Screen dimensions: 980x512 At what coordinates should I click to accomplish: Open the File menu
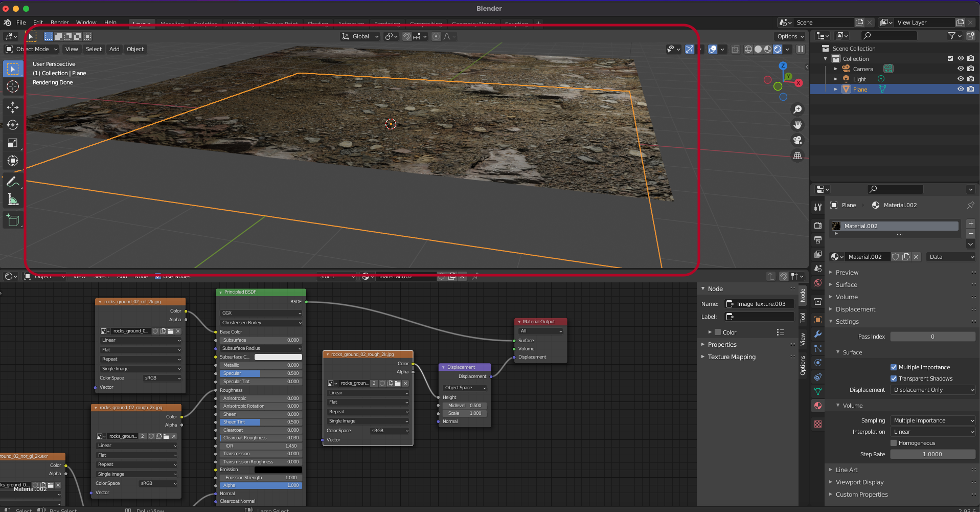click(21, 23)
